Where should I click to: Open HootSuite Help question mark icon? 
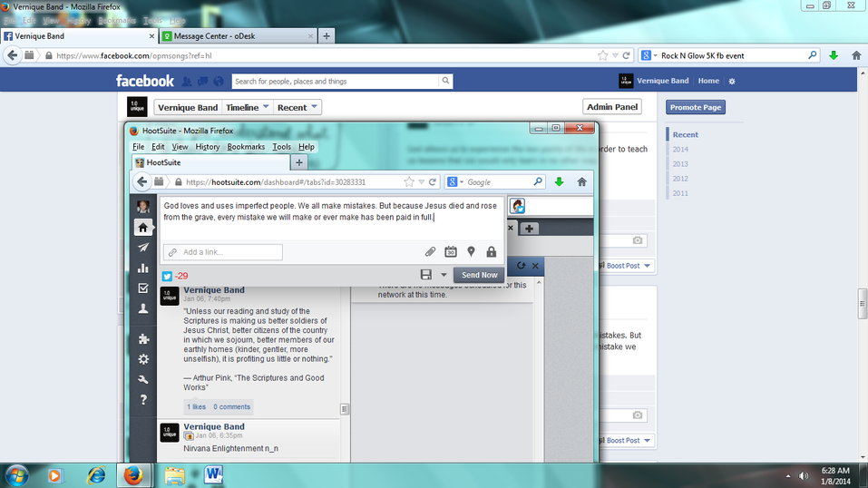[142, 399]
